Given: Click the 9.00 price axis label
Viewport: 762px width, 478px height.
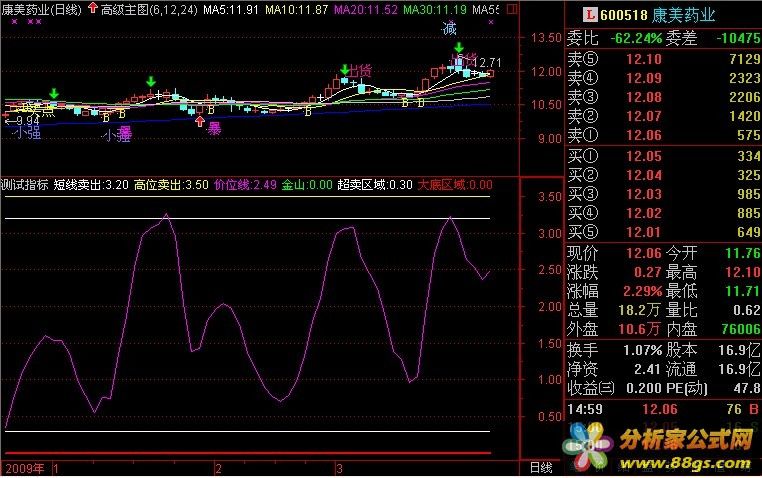Looking at the screenshot, I should pos(550,138).
